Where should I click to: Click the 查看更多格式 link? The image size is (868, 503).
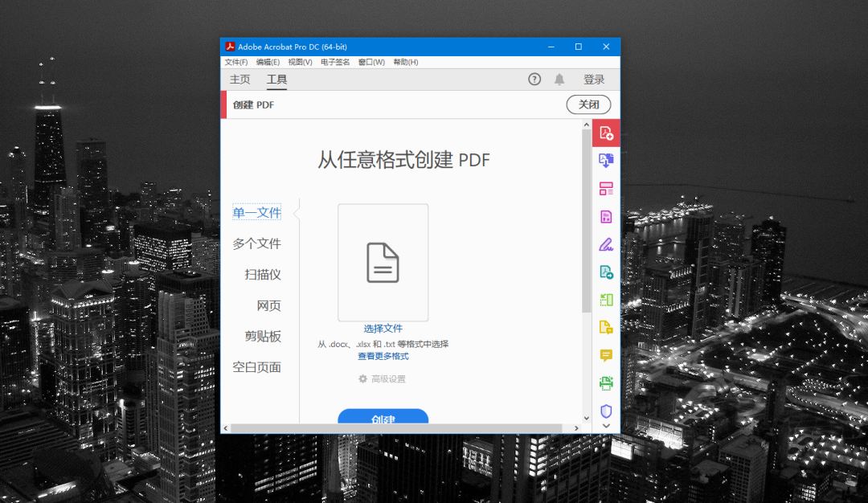[x=383, y=357]
